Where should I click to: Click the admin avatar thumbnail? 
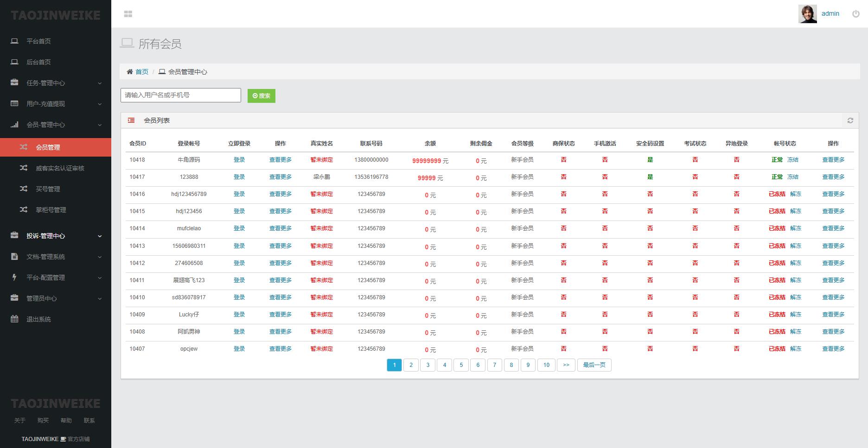point(807,14)
